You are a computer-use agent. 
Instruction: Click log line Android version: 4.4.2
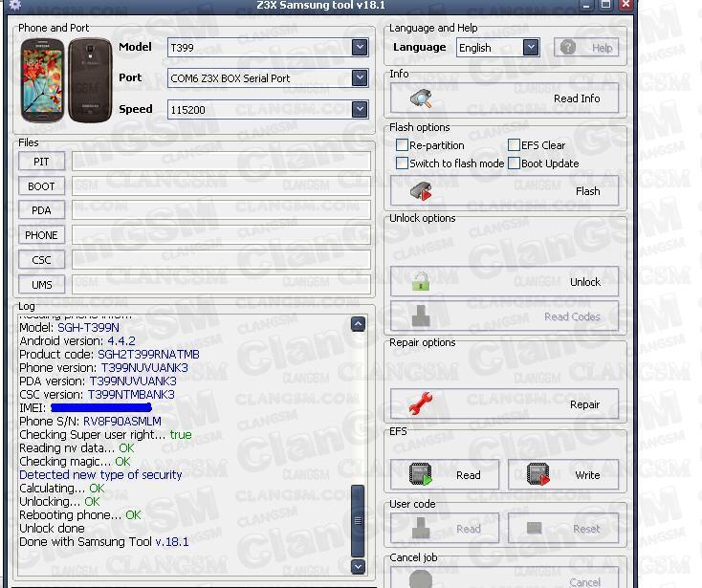tap(77, 341)
